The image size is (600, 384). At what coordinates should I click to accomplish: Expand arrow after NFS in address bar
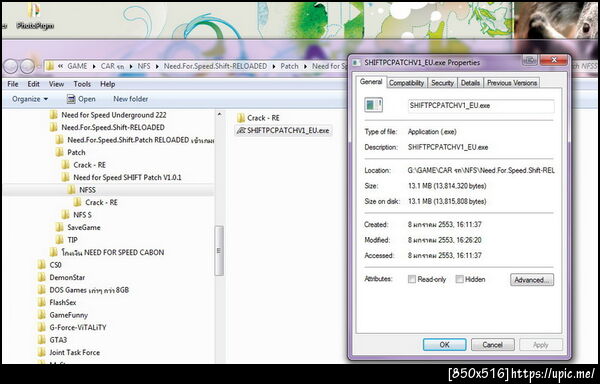coord(157,66)
